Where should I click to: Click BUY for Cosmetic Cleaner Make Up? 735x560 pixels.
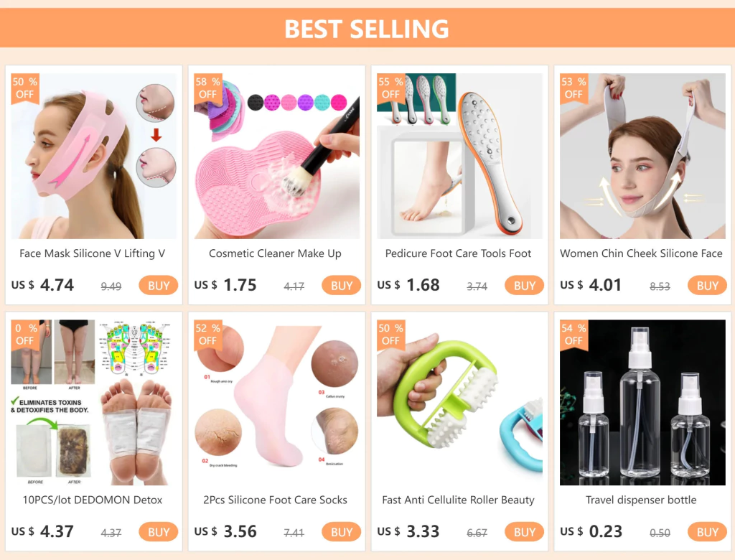(x=341, y=285)
